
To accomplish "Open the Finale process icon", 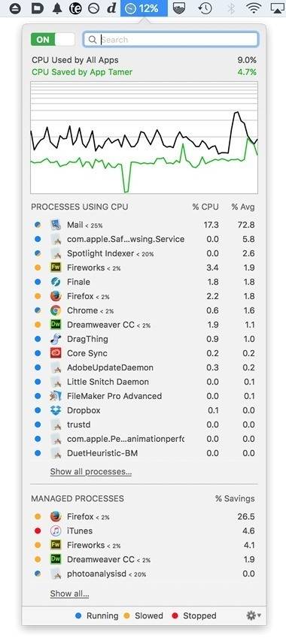I will tap(56, 282).
